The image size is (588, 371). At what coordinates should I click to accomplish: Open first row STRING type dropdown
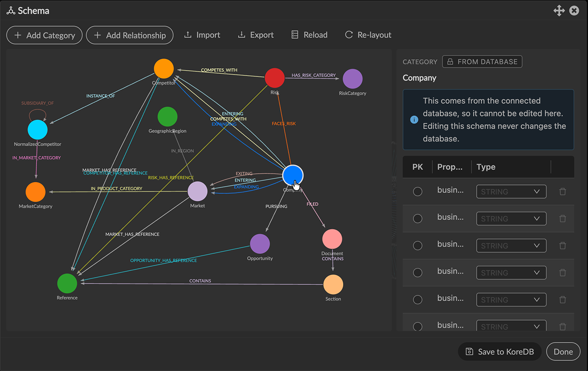point(511,192)
